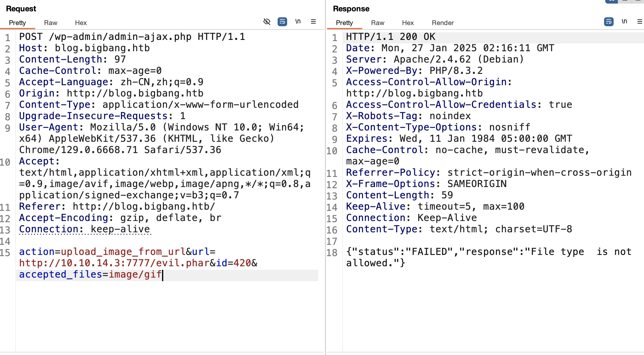Click the accepted_files=image/gif body line
644x355 pixels.
click(90, 274)
